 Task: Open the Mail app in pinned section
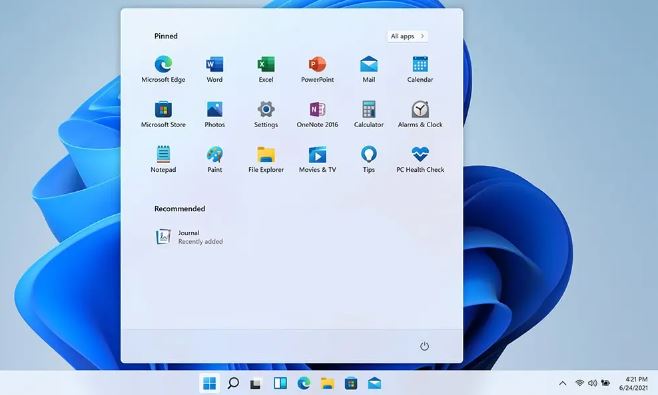369,70
